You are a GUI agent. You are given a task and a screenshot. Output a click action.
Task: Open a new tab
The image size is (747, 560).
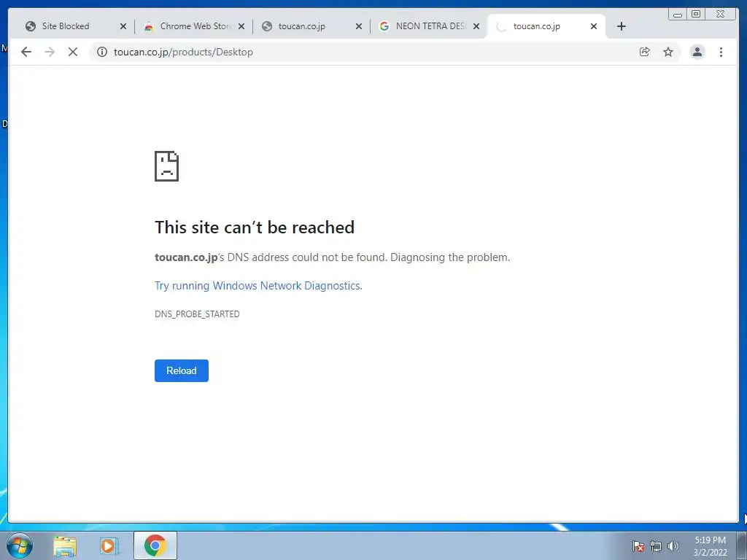point(622,26)
